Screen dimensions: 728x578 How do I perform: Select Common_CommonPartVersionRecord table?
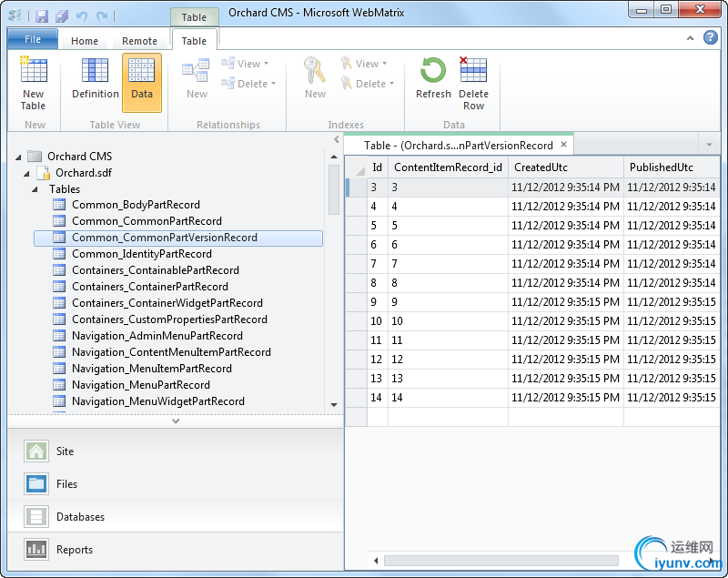click(178, 238)
